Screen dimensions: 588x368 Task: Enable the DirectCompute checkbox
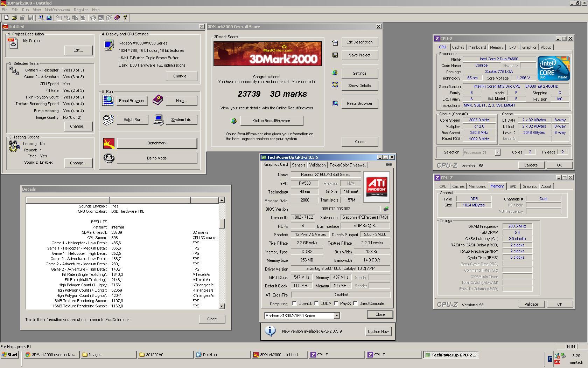point(355,304)
